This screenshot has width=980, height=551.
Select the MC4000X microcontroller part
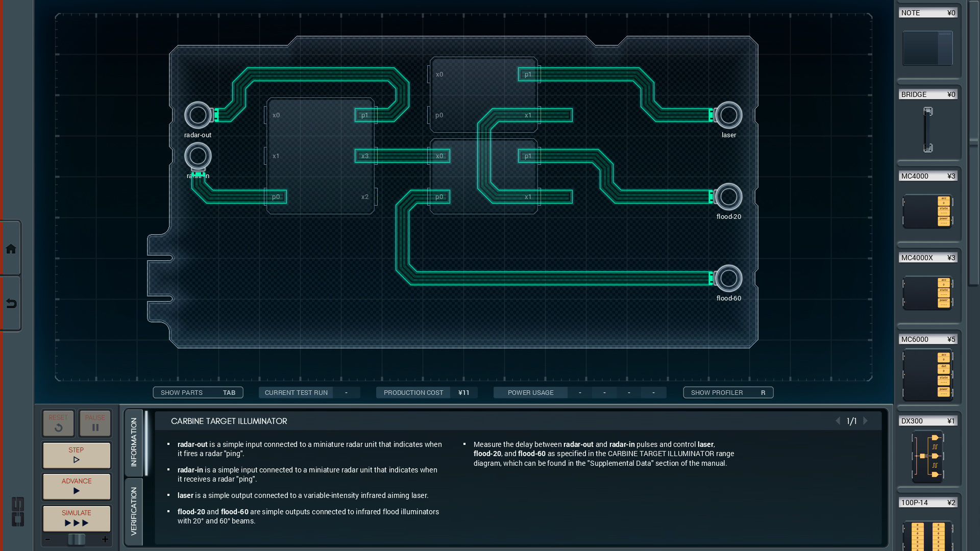(x=927, y=292)
